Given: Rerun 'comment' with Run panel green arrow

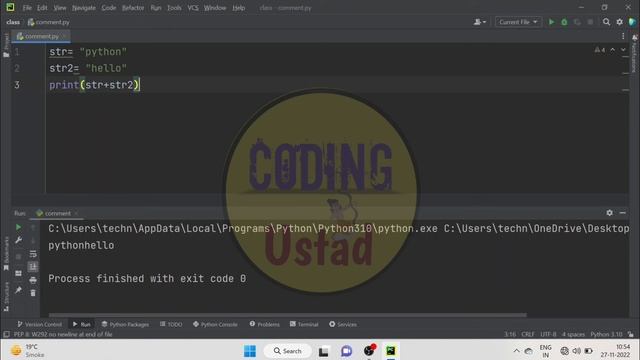Looking at the screenshot, I should click(x=18, y=227).
